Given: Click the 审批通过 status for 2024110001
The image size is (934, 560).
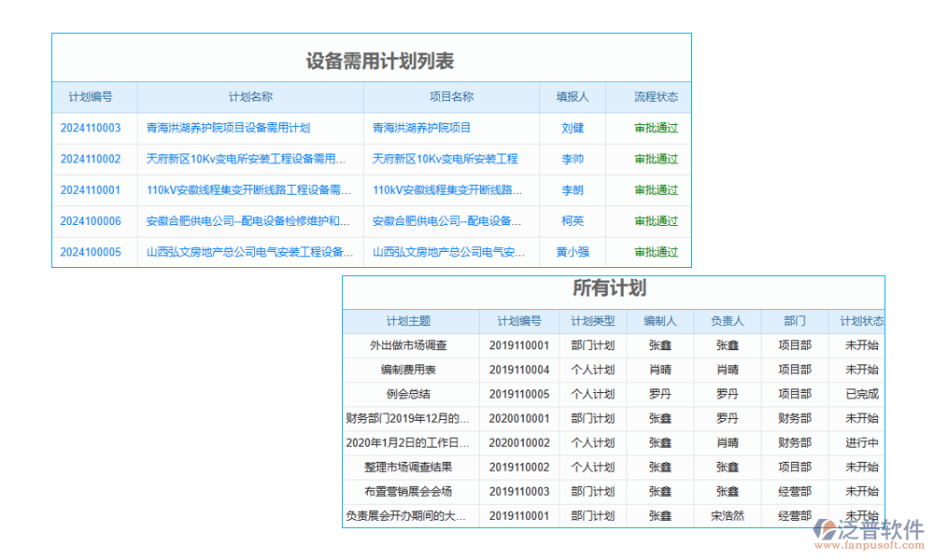Looking at the screenshot, I should click(655, 190).
